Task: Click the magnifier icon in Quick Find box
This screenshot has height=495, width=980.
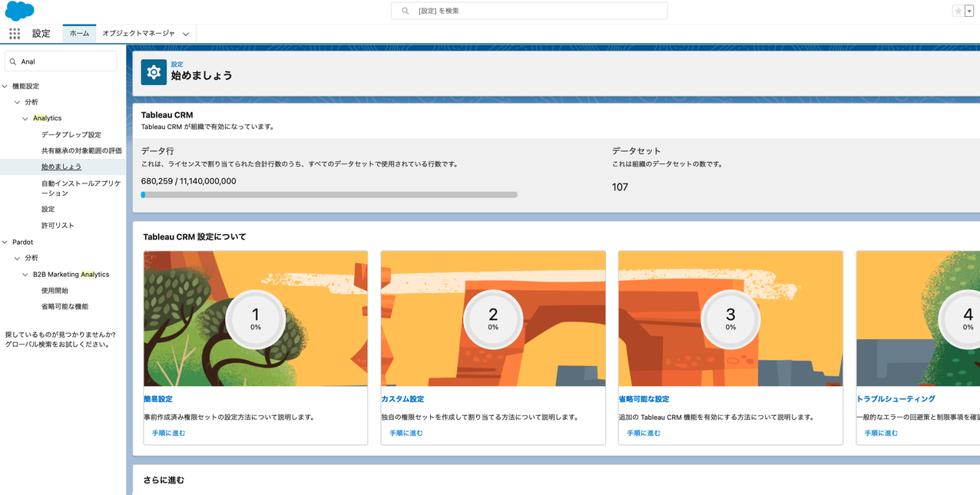Action: click(13, 61)
